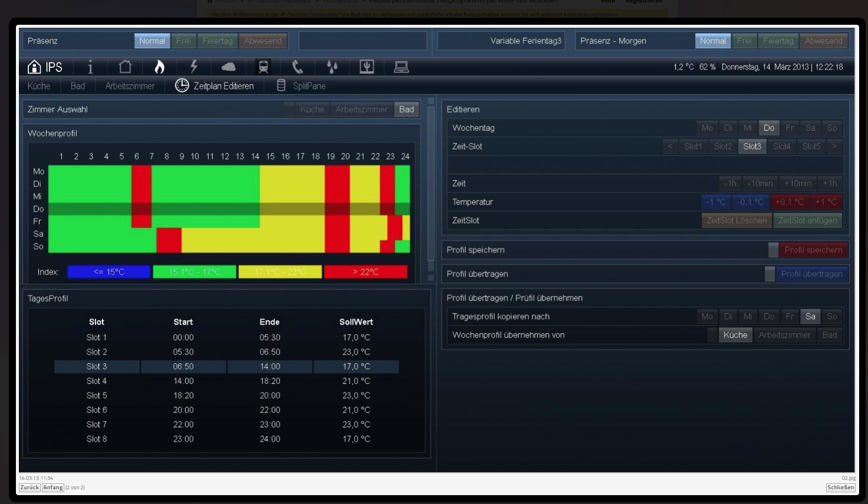Select Wochentag Mo in Editieren
Viewport: 868px width, 504px height.
(707, 128)
